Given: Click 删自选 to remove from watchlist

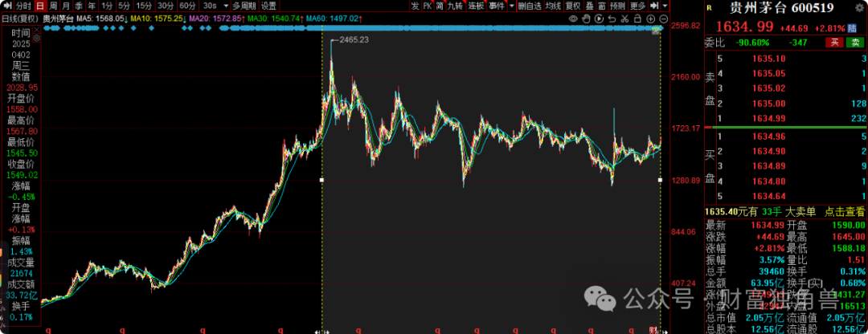Looking at the screenshot, I should coord(530,6).
